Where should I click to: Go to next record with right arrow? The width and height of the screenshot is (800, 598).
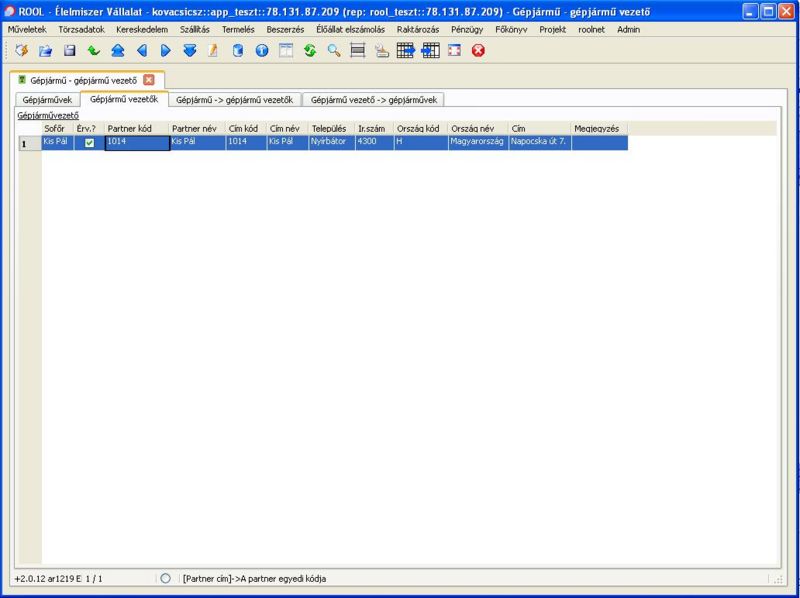(166, 51)
